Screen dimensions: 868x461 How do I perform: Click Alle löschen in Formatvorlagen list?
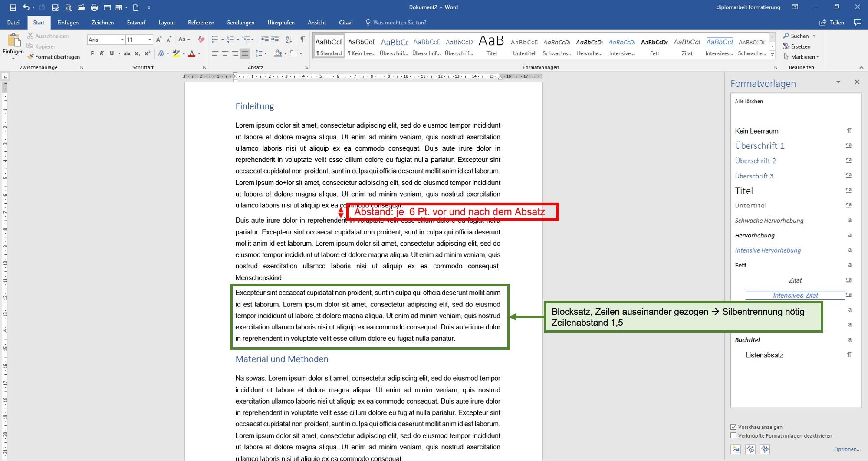(x=749, y=102)
